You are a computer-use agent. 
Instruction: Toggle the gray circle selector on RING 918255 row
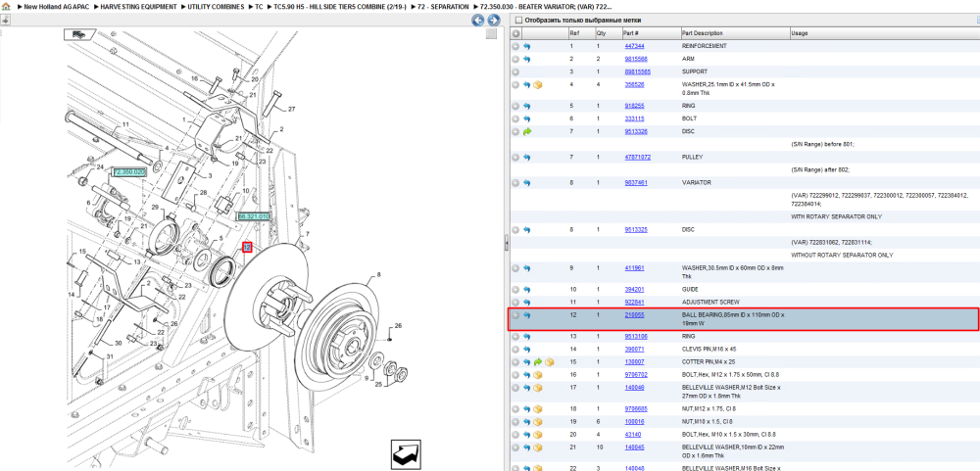click(x=515, y=106)
